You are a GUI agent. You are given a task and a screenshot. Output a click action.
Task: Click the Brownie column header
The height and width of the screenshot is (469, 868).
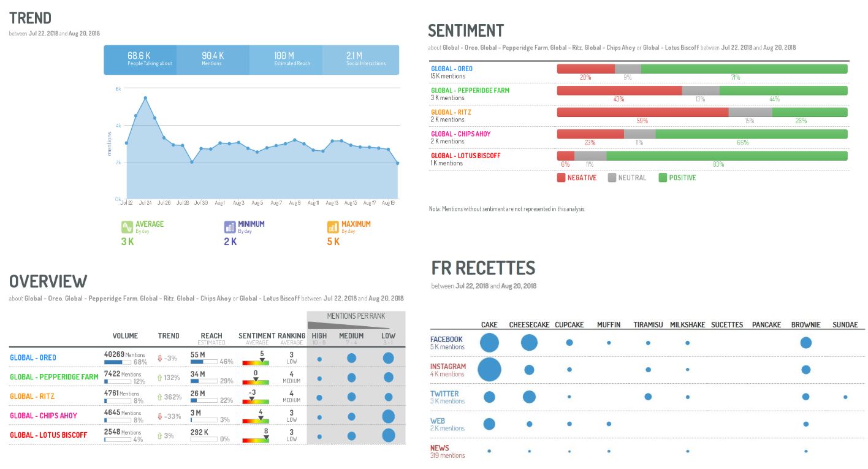pyautogui.click(x=806, y=324)
